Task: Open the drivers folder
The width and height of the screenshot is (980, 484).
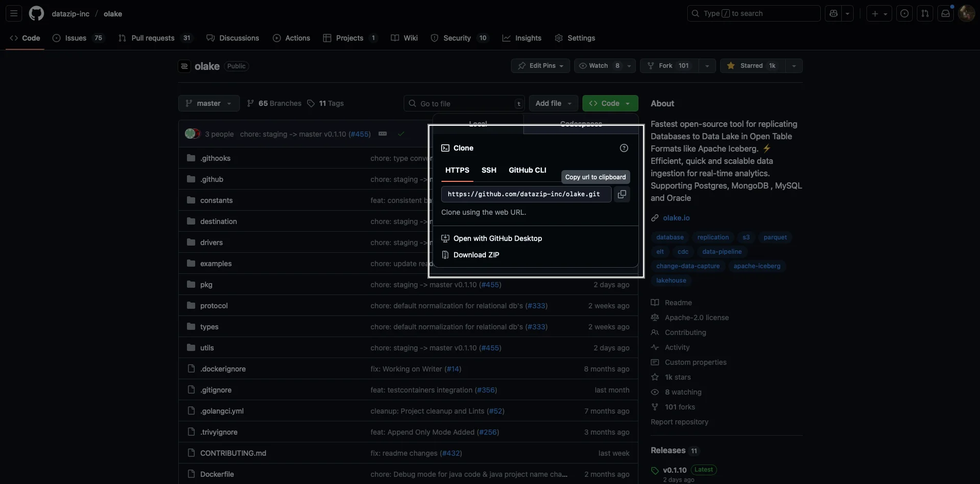Action: click(211, 243)
